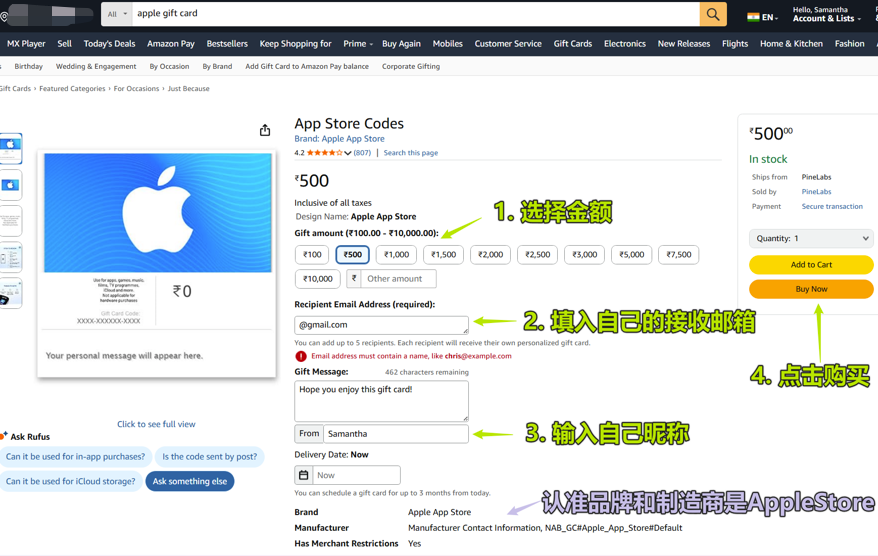The height and width of the screenshot is (556, 878).
Task: Click the orange search magnifier button
Action: tap(713, 14)
